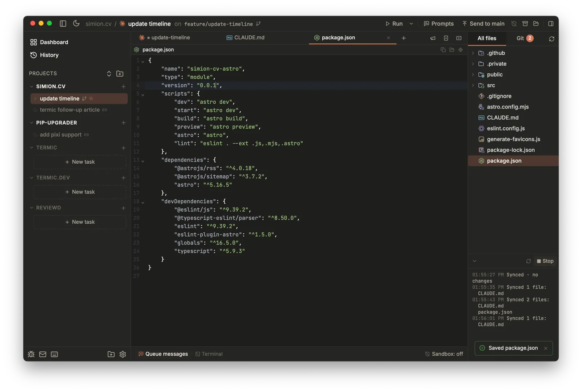Screen dimensions: 582x392
Task: Open a new tab with plus icon
Action: pyautogui.click(x=404, y=38)
